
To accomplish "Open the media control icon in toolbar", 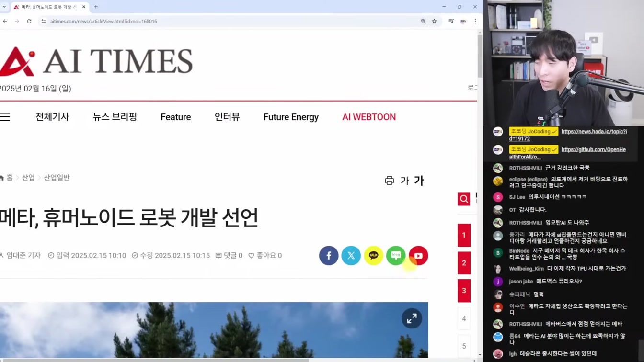I will (x=451, y=21).
